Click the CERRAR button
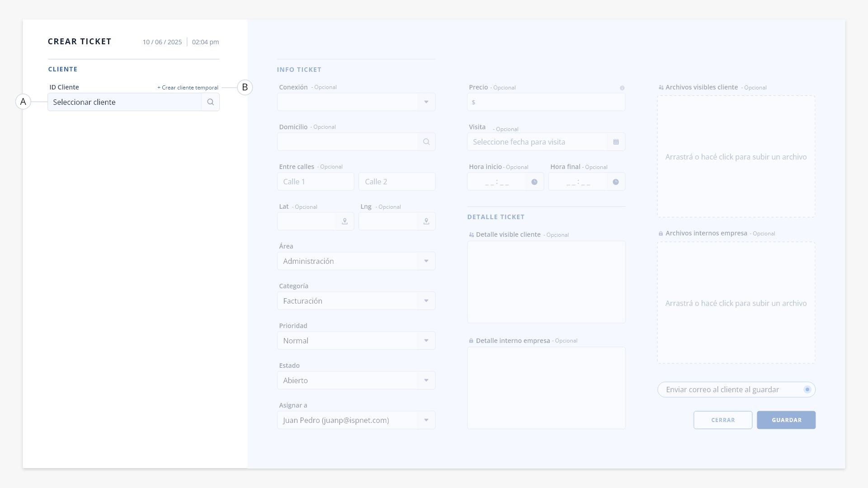Viewport: 868px width, 488px height. tap(723, 420)
